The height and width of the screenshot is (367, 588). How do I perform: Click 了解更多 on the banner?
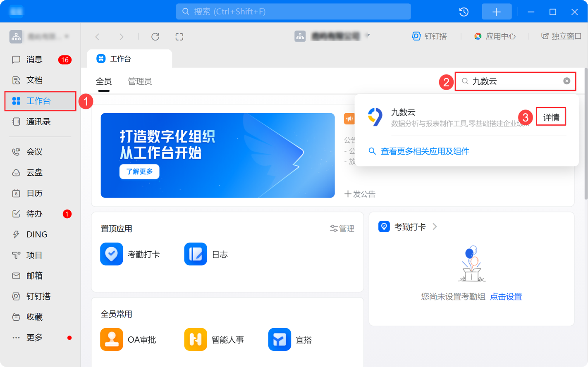coord(139,172)
